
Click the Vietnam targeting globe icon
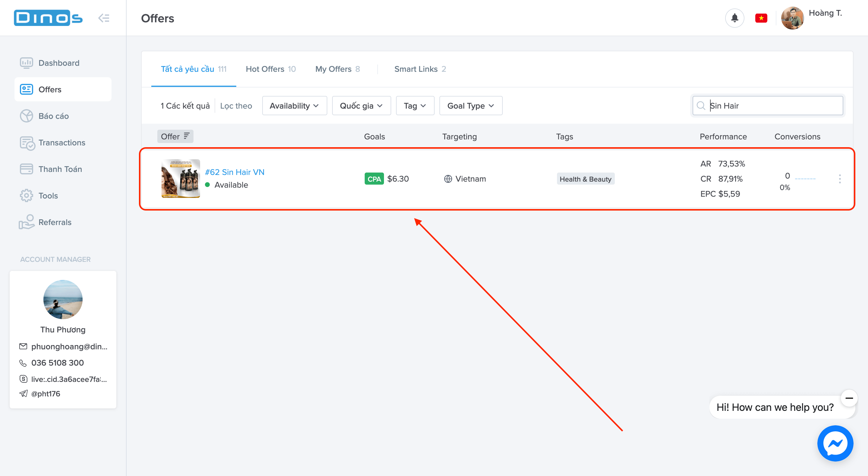point(448,179)
